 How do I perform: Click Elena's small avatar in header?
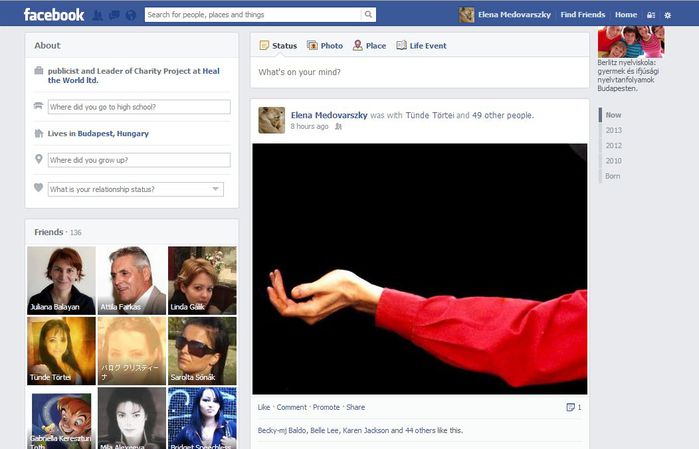coord(466,15)
